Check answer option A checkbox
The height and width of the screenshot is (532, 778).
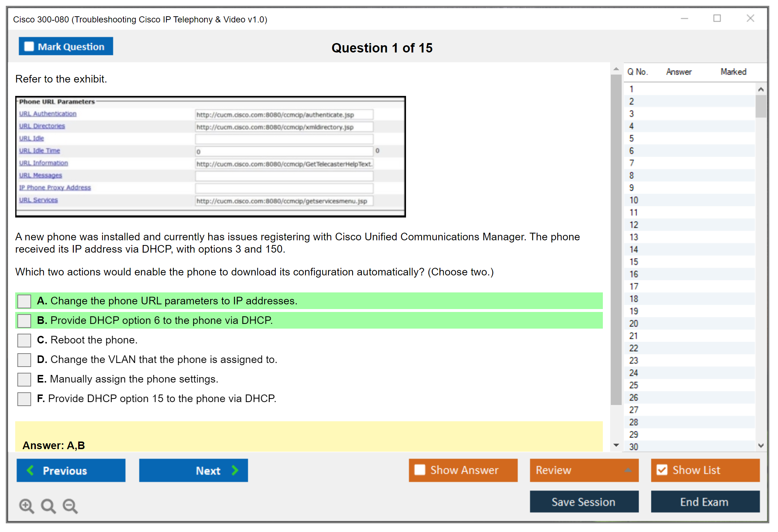tap(24, 301)
